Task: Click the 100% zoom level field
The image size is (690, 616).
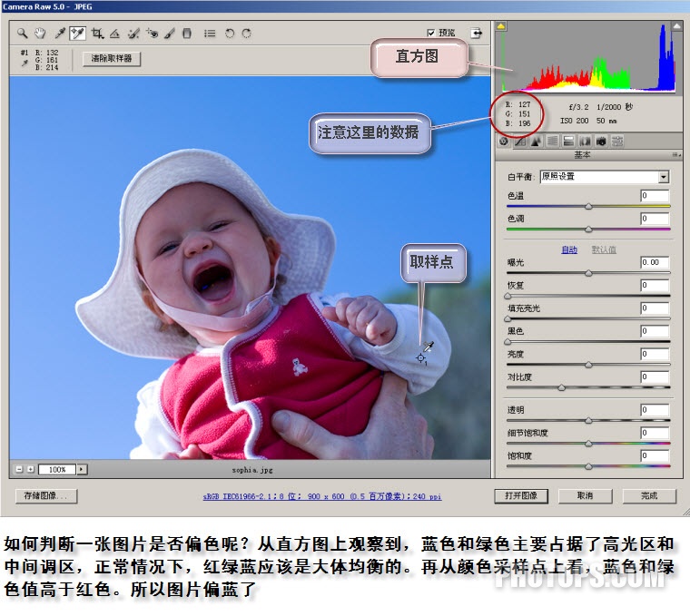Action: tap(57, 469)
